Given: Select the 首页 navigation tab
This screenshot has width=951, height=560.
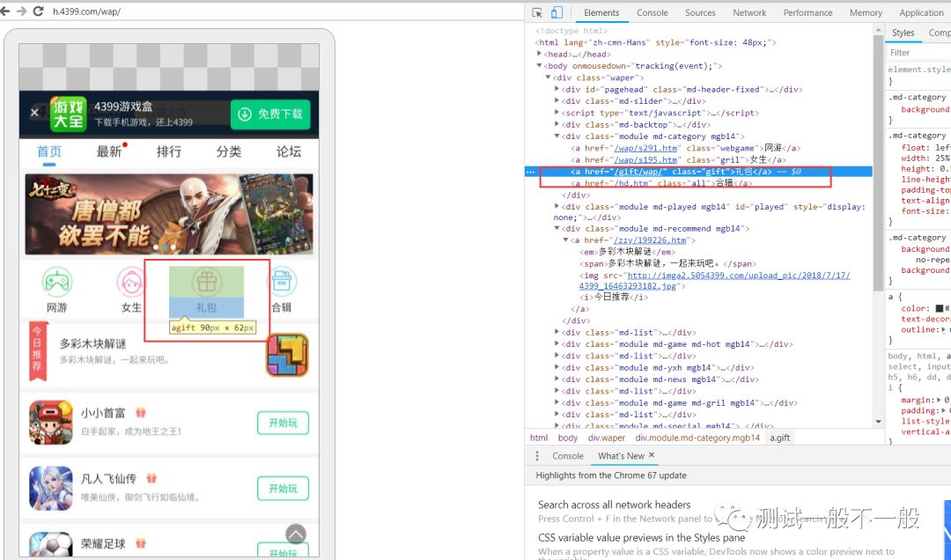Looking at the screenshot, I should pos(49,151).
